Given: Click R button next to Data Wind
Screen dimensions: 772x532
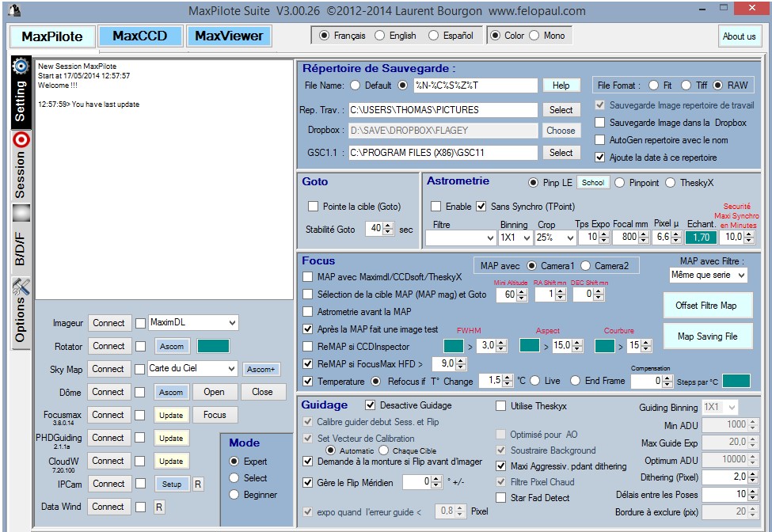Looking at the screenshot, I should point(159,507).
